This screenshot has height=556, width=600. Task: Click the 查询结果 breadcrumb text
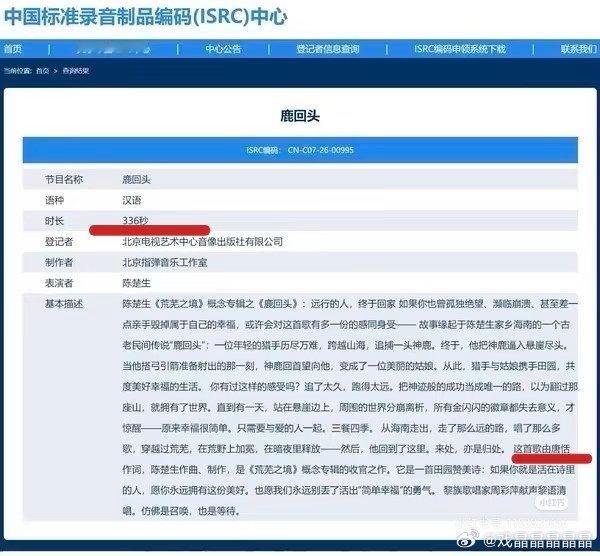click(76, 71)
